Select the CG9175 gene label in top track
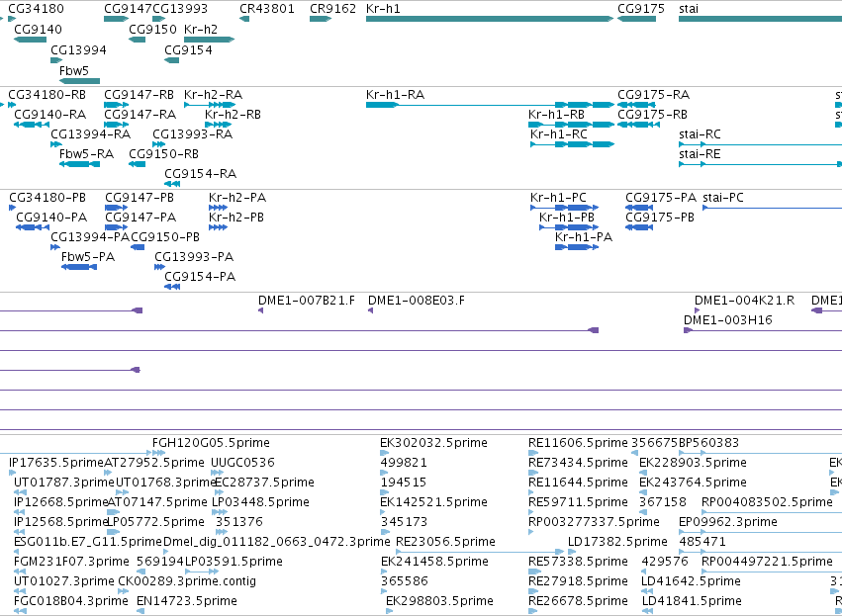This screenshot has width=842, height=616. (x=641, y=9)
